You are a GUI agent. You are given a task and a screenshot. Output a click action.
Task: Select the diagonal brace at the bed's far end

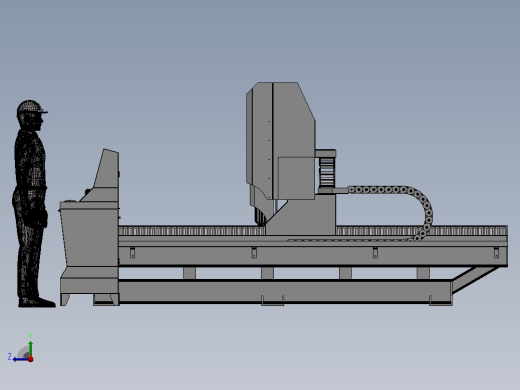[477, 279]
